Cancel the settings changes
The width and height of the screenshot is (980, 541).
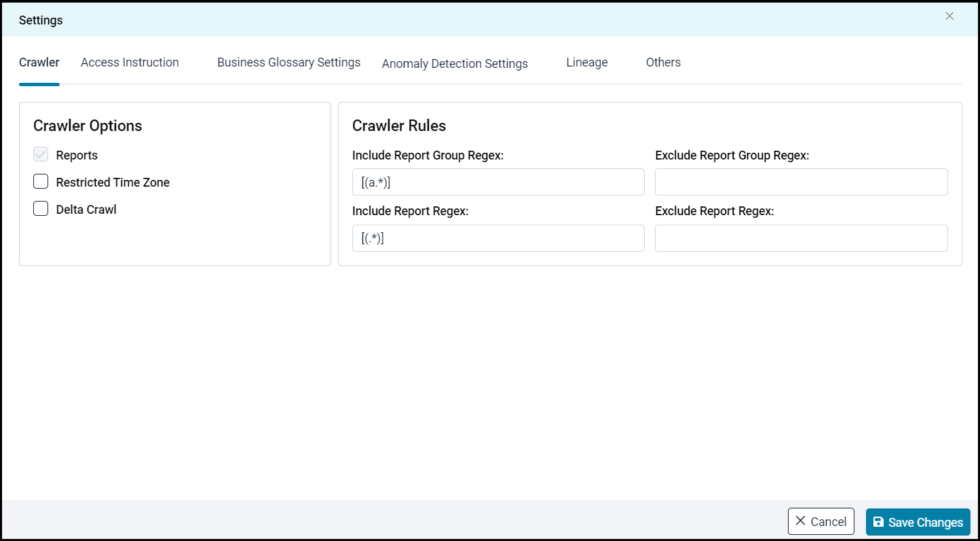pos(821,521)
